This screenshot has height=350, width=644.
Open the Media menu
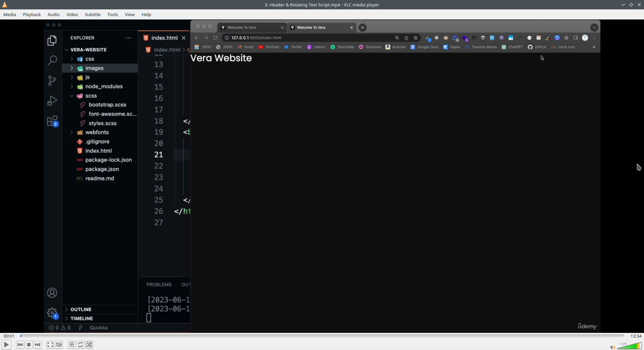point(10,14)
